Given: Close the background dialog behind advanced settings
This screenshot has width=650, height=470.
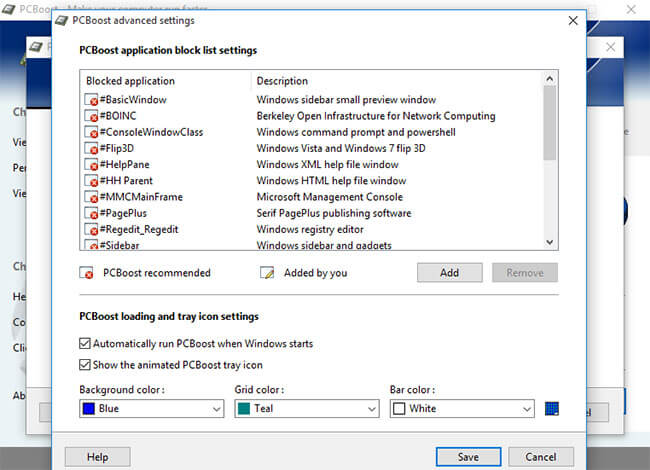Looking at the screenshot, I should point(610,47).
